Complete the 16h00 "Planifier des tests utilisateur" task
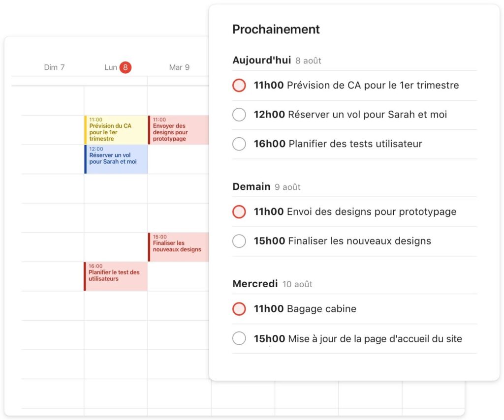 (x=239, y=144)
